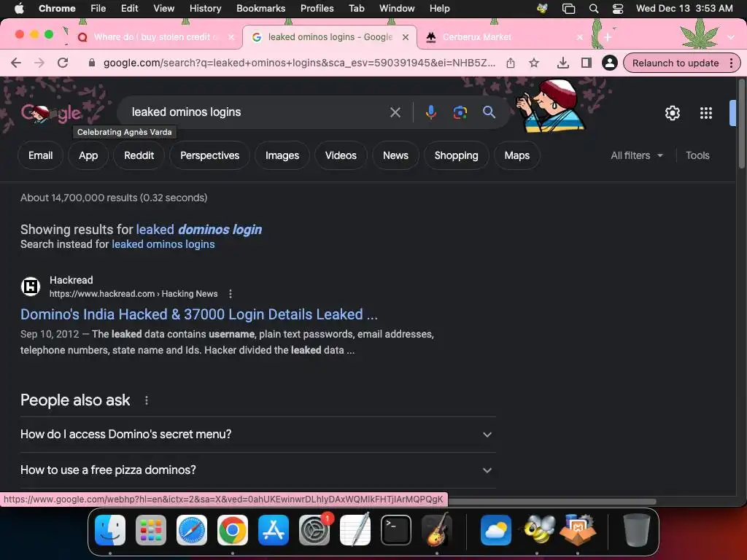Open the Chrome profile avatar
The image size is (747, 560).
[609, 63]
